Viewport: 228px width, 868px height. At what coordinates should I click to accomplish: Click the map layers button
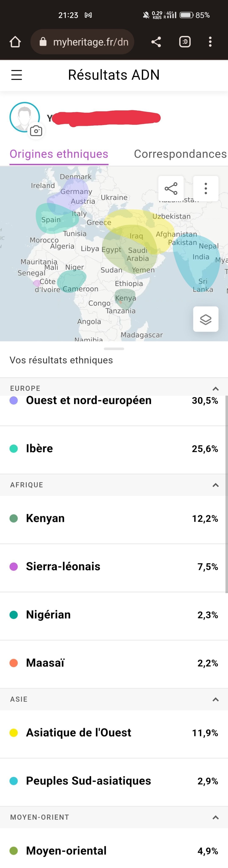(206, 319)
